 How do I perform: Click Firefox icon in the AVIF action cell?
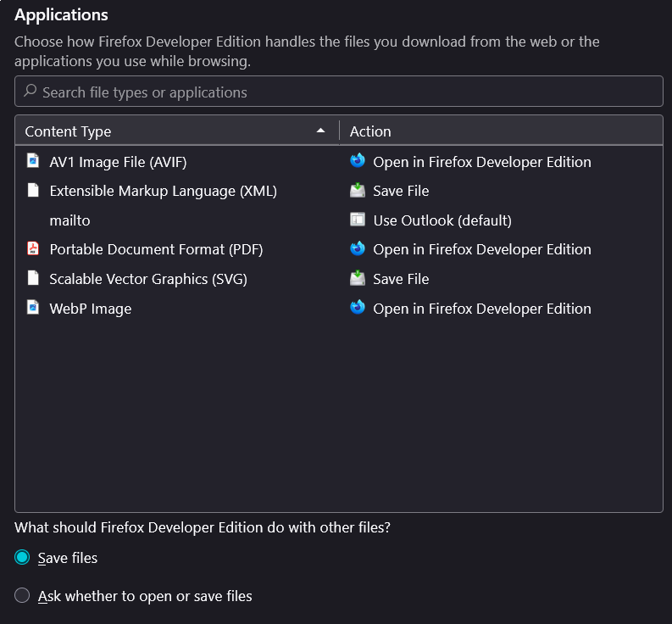click(358, 161)
